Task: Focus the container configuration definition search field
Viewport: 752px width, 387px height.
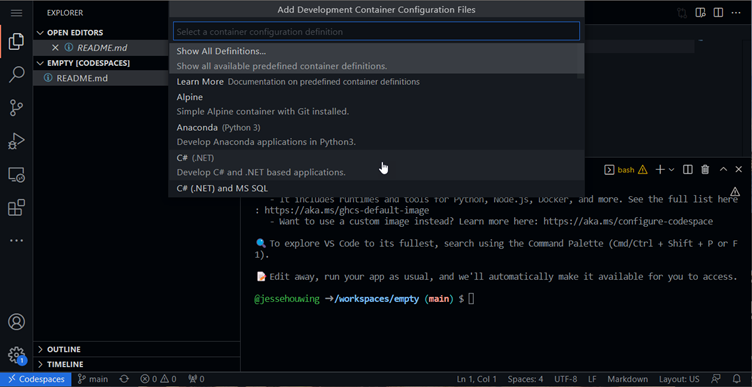Action: pyautogui.click(x=376, y=32)
